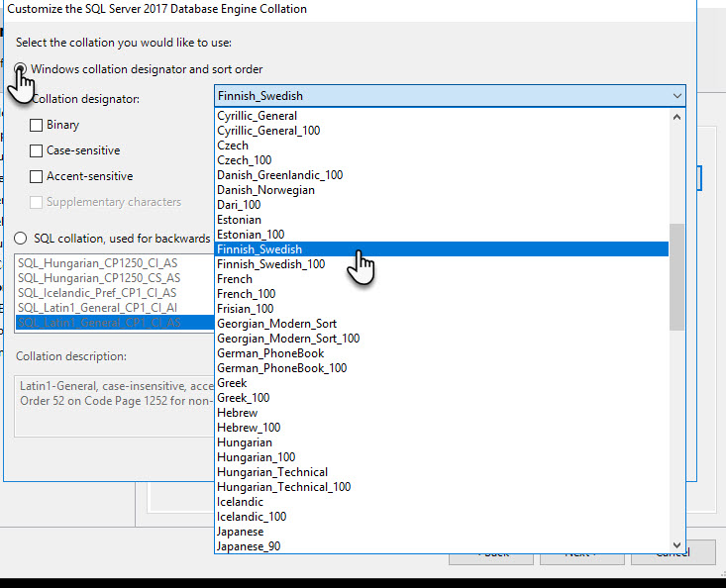This screenshot has height=588, width=726.
Task: Enable the Accent-sensitive checkbox
Action: (x=36, y=177)
